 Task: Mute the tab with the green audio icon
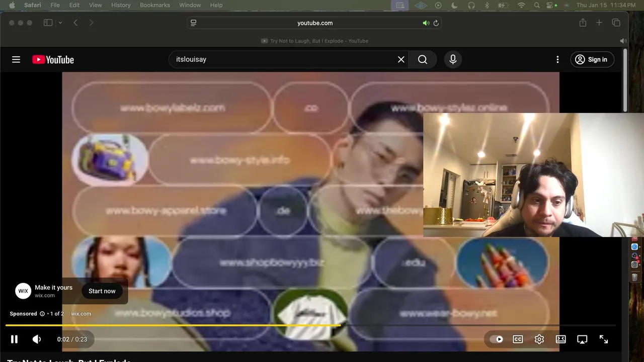click(426, 23)
